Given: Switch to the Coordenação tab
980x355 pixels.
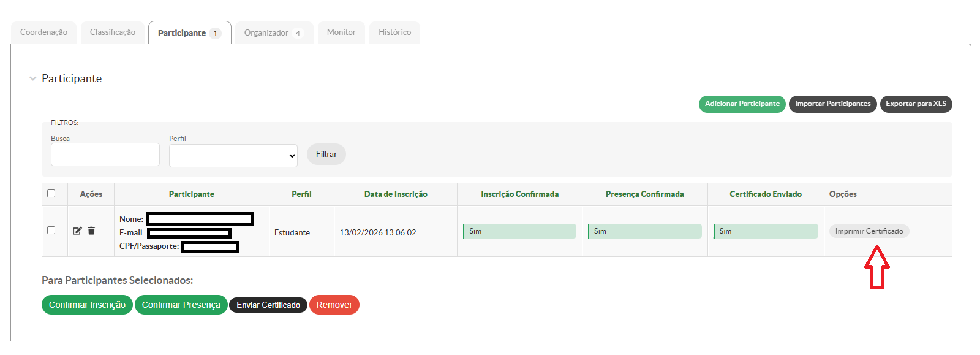Looking at the screenshot, I should [x=43, y=32].
